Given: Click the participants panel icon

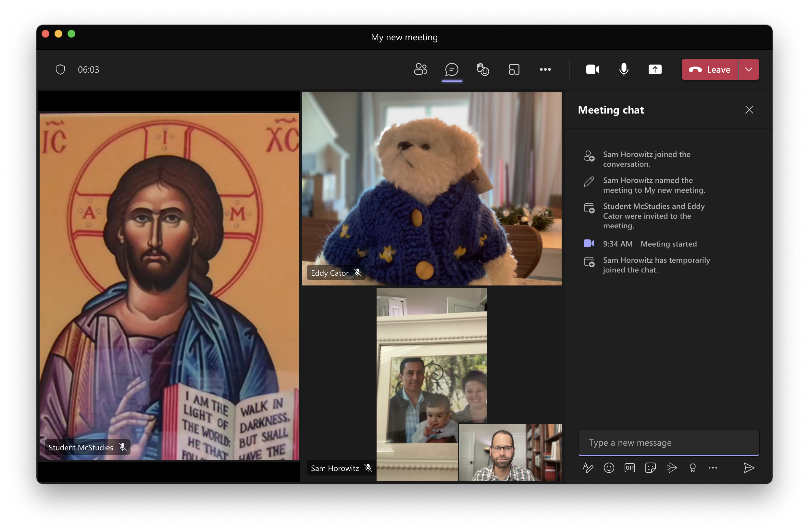Looking at the screenshot, I should click(420, 69).
